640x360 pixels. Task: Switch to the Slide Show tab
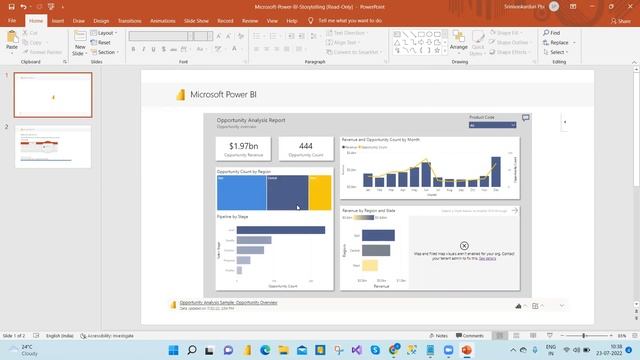[x=196, y=20]
